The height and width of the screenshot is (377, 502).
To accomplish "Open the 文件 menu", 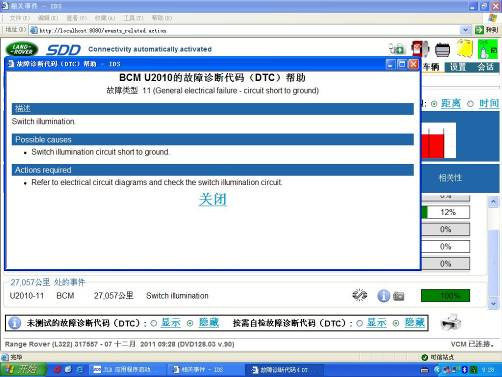I will click(19, 18).
